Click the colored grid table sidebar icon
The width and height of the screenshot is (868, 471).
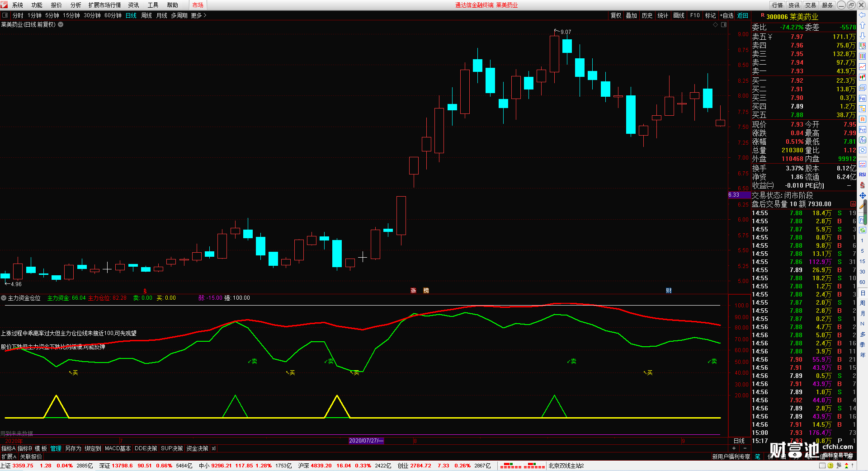[863, 57]
